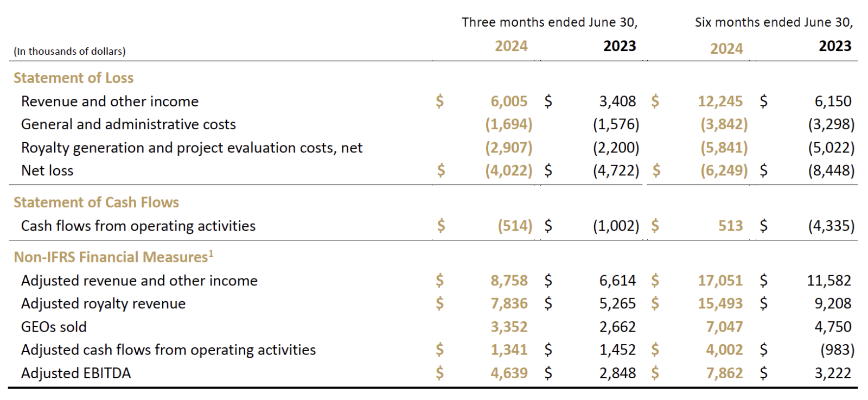This screenshot has height=400, width=868.
Task: Select the 7,047 GEOs sold value
Action: [724, 327]
